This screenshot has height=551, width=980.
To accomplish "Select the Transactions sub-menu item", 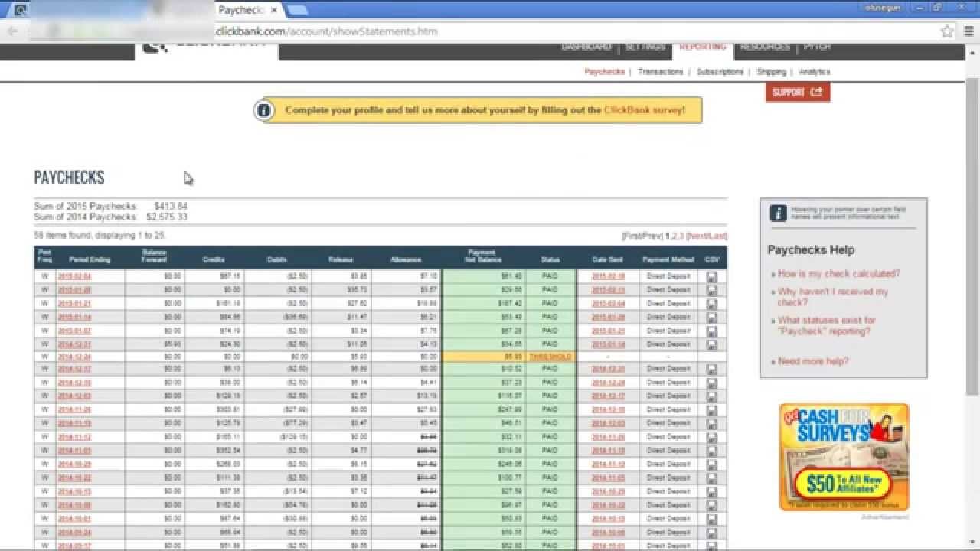I will [x=660, y=72].
